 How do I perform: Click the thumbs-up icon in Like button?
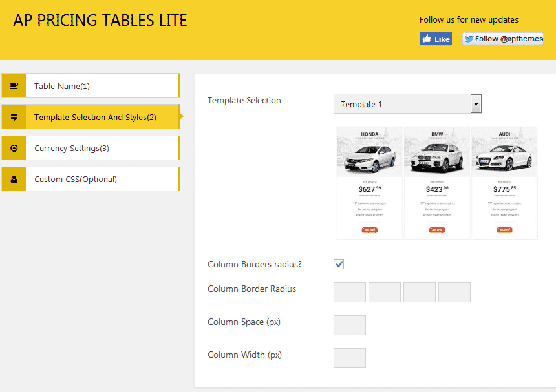[x=427, y=39]
